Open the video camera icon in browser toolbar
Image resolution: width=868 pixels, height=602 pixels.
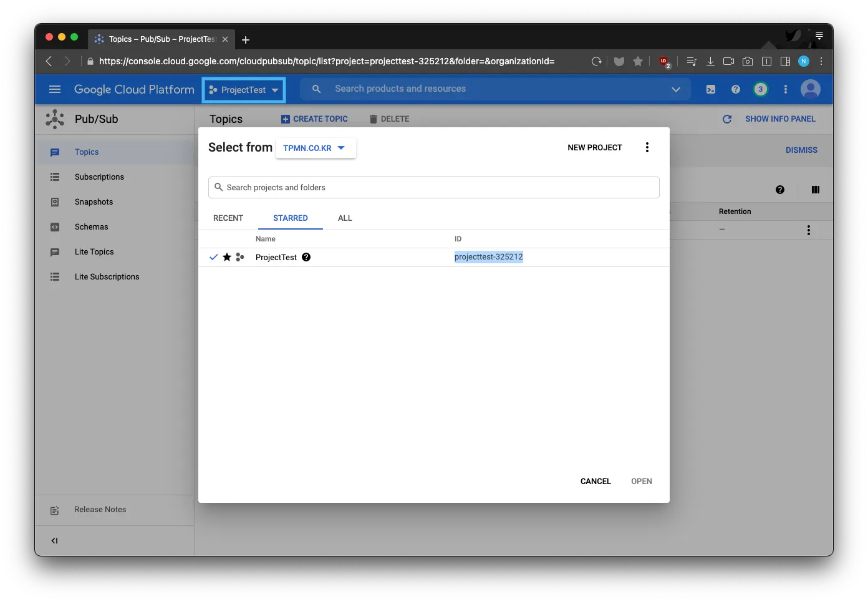point(728,61)
